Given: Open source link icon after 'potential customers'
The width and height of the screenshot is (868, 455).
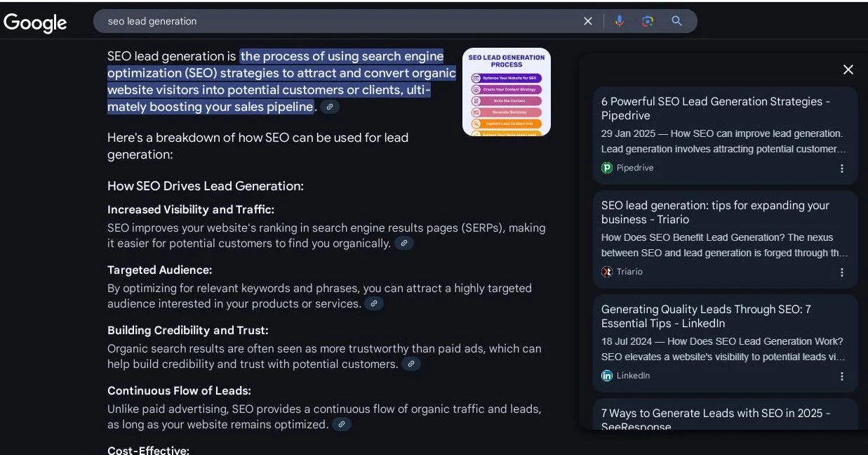Looking at the screenshot, I should pyautogui.click(x=411, y=364).
